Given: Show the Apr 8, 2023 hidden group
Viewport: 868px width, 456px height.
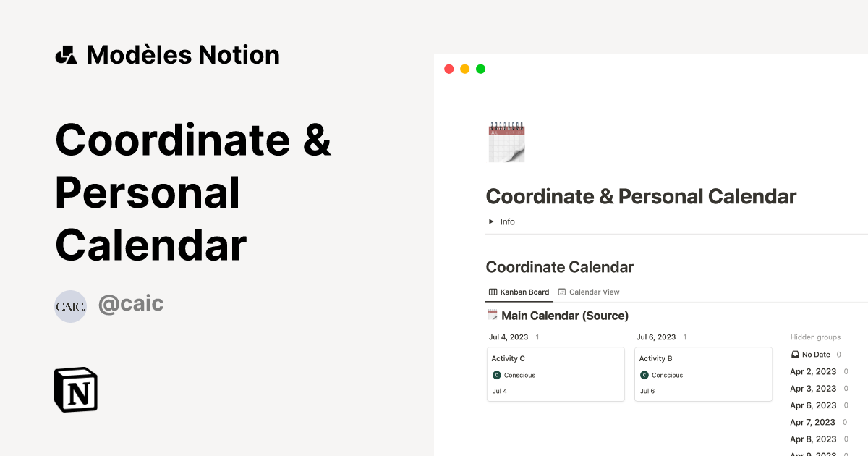Looking at the screenshot, I should click(812, 439).
